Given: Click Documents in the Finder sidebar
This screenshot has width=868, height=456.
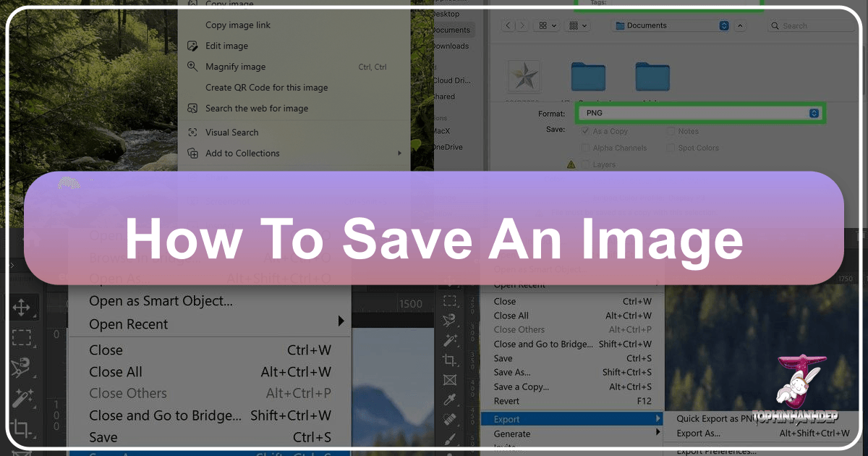Looking at the screenshot, I should [451, 30].
